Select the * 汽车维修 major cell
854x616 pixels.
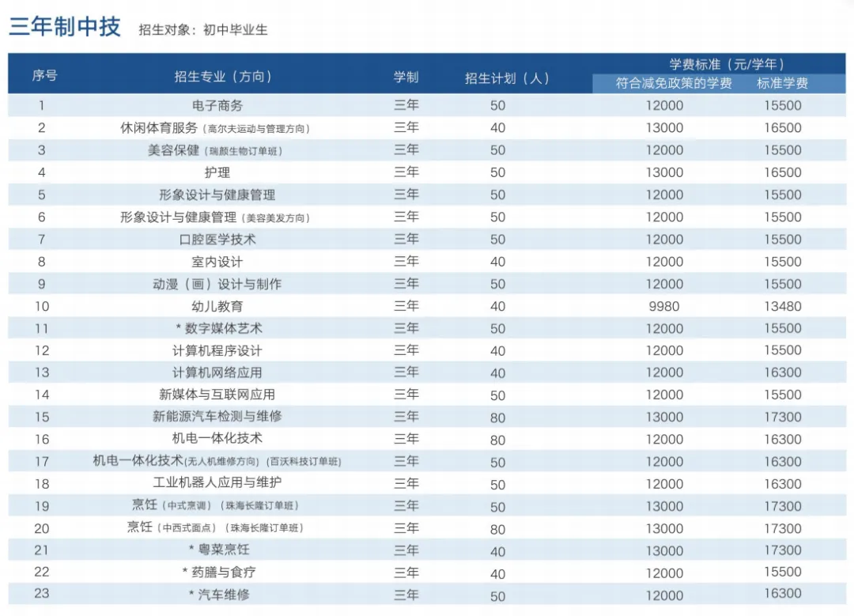point(219,594)
